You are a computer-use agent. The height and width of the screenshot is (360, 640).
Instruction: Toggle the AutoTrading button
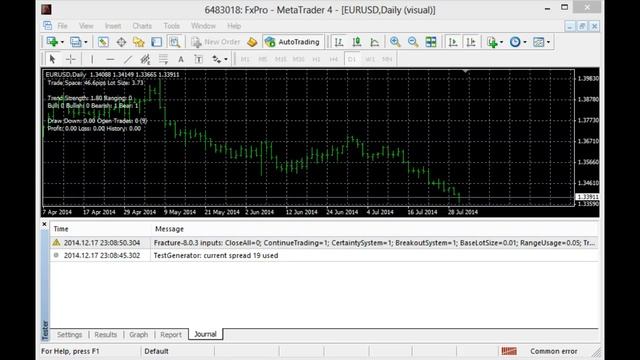[x=292, y=42]
